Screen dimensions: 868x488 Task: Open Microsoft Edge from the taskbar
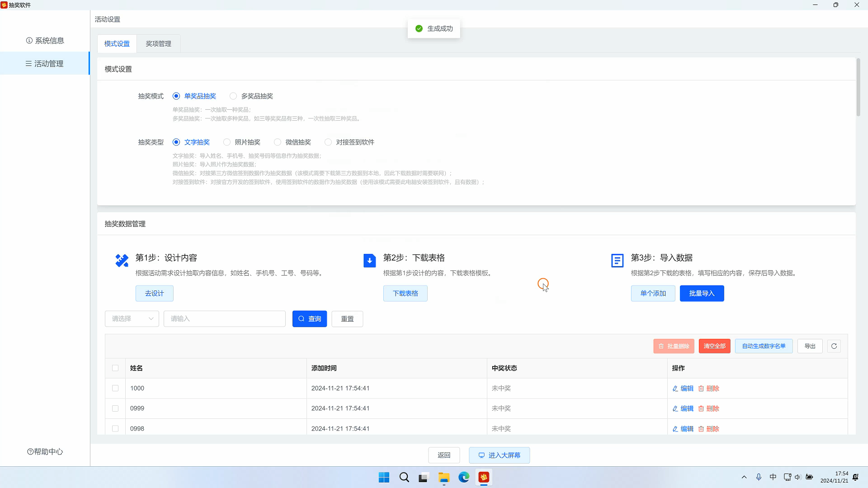464,477
